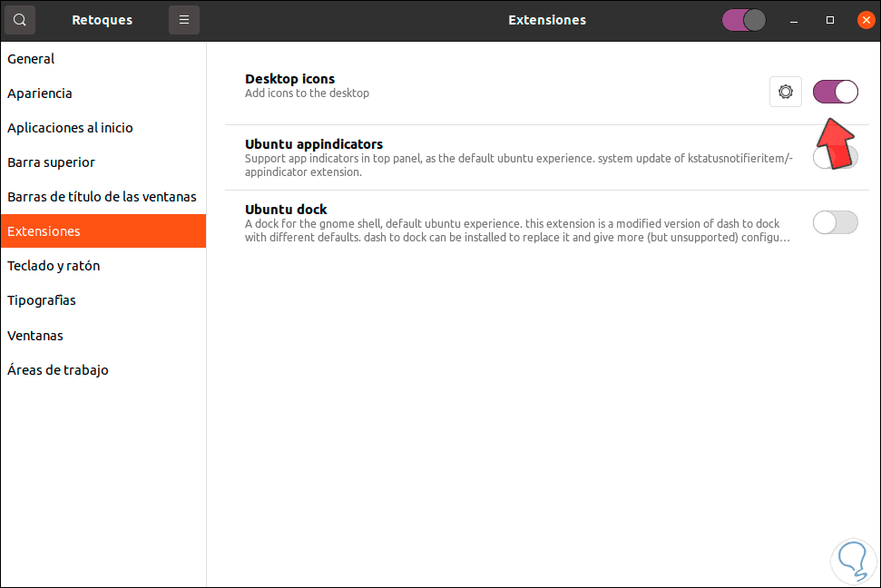The width and height of the screenshot is (881, 588).
Task: Minimize the Retoques window
Action: tap(794, 19)
